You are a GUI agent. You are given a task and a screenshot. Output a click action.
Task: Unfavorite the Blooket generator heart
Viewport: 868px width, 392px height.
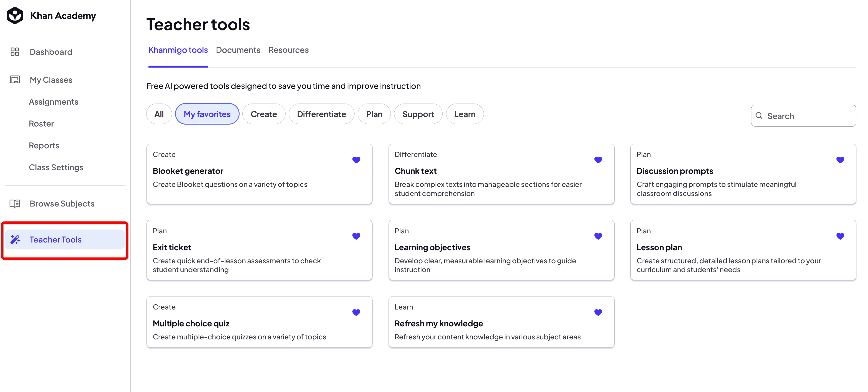(x=356, y=160)
